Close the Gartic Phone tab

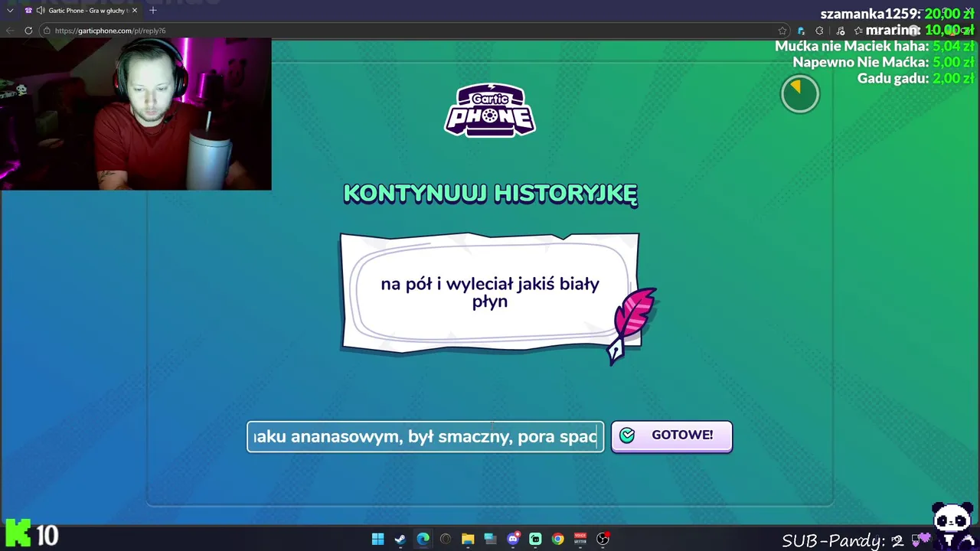[135, 11]
